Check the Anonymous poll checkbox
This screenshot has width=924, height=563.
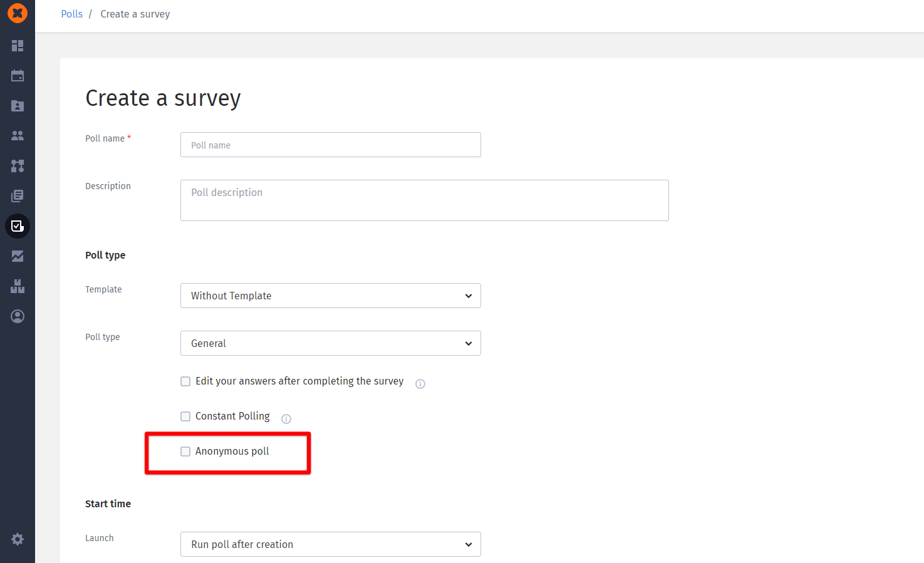[x=185, y=452]
